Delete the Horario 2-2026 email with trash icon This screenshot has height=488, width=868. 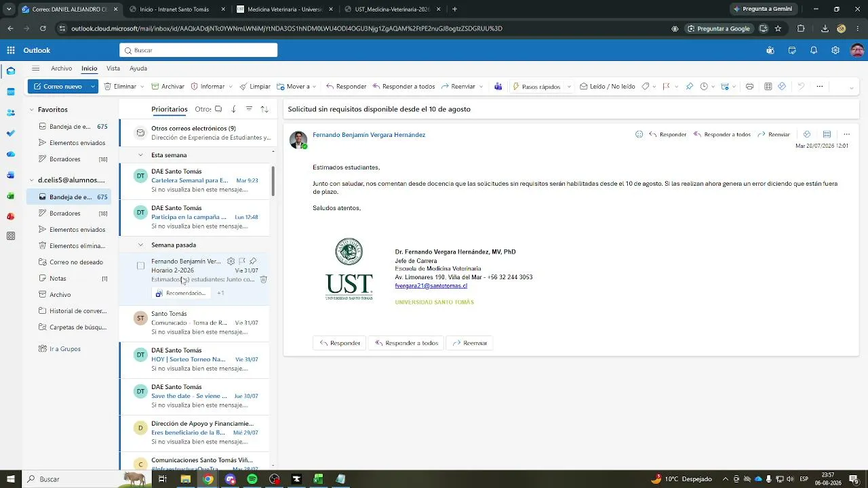point(264,279)
